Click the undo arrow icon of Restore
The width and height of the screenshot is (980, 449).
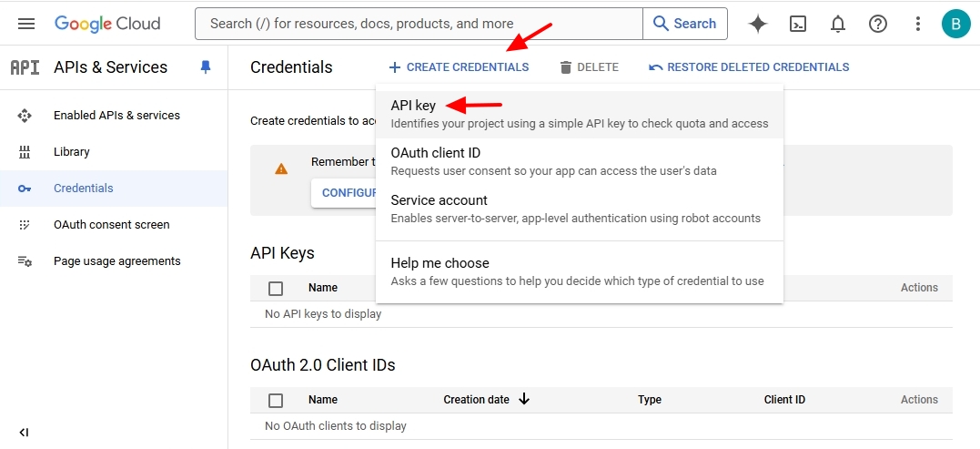tap(655, 66)
